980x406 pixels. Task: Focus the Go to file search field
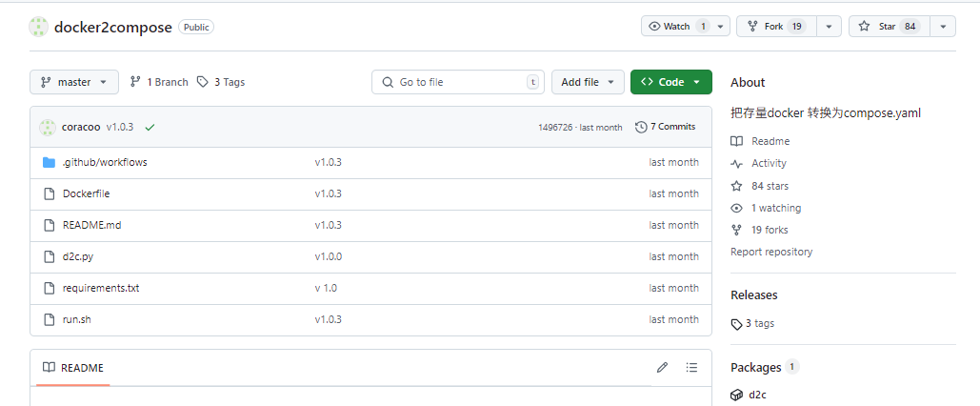pyautogui.click(x=458, y=82)
